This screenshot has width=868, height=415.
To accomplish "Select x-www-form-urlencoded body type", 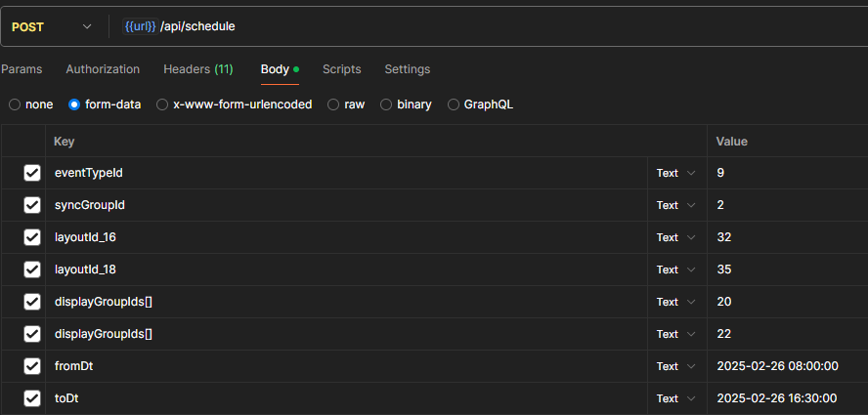I will click(162, 104).
